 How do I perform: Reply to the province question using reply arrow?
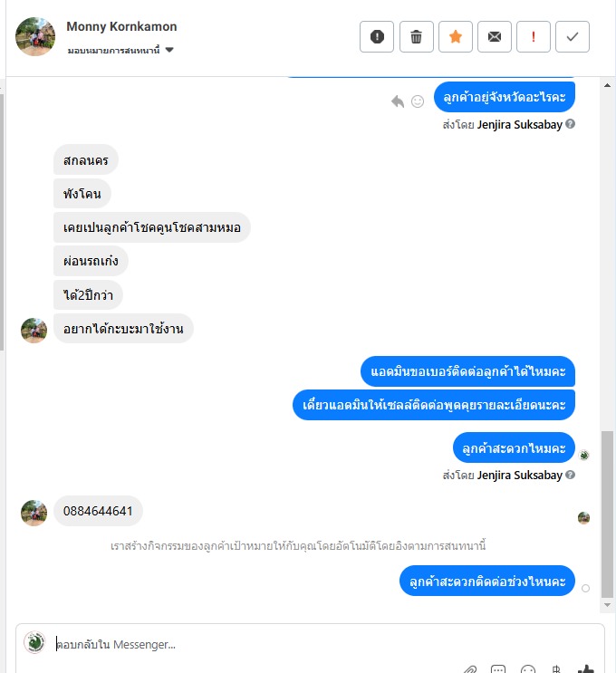[x=398, y=101]
